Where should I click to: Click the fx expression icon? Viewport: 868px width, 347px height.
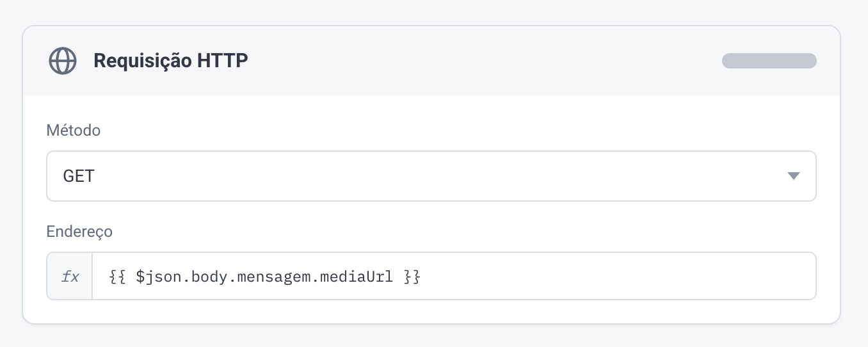pyautogui.click(x=70, y=277)
